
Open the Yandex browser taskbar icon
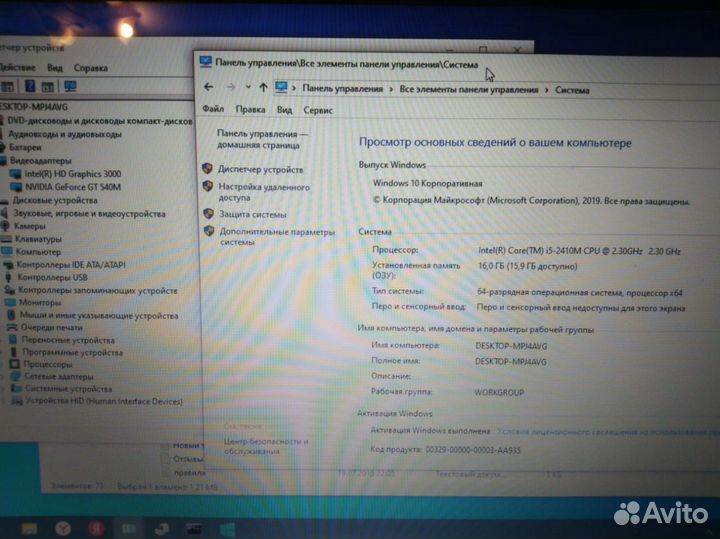click(x=63, y=528)
